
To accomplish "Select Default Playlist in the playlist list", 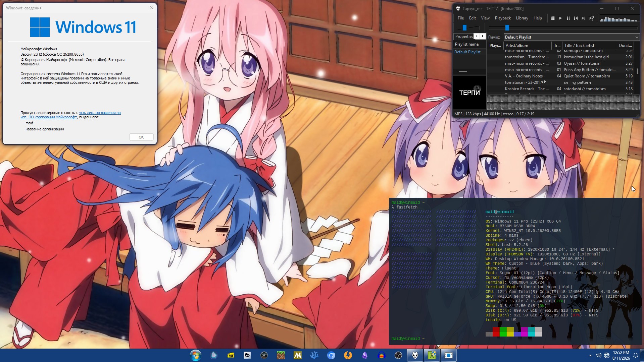I will coord(467,52).
